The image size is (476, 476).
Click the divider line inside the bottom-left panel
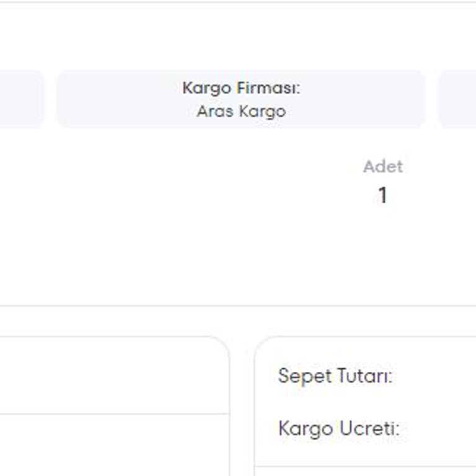coord(112,414)
